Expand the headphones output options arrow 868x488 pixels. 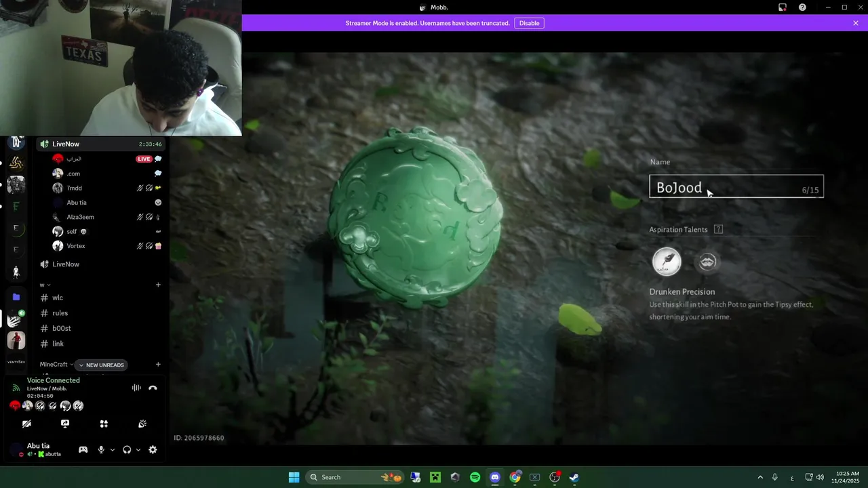coord(138,449)
